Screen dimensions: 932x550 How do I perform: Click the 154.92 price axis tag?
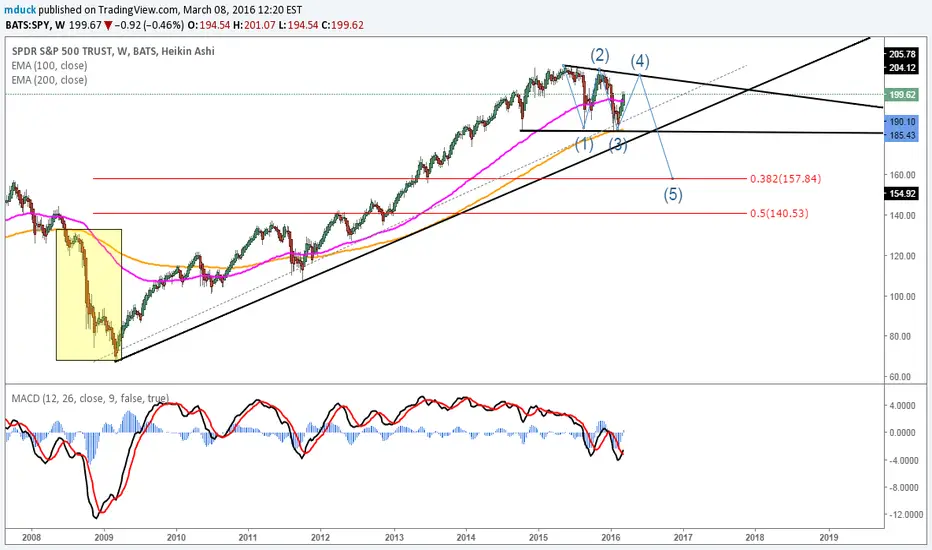(x=902, y=193)
